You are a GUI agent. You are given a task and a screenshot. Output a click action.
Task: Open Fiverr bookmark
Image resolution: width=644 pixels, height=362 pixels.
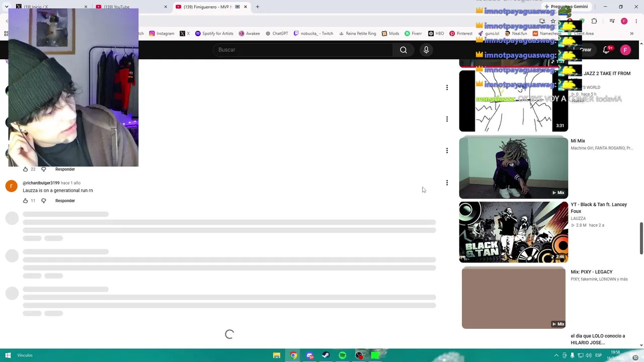(x=413, y=34)
